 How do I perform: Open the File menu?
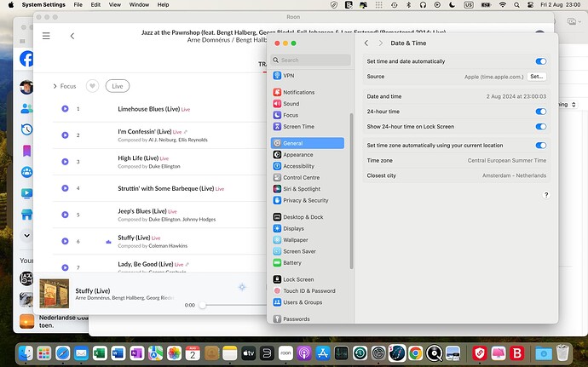click(78, 5)
